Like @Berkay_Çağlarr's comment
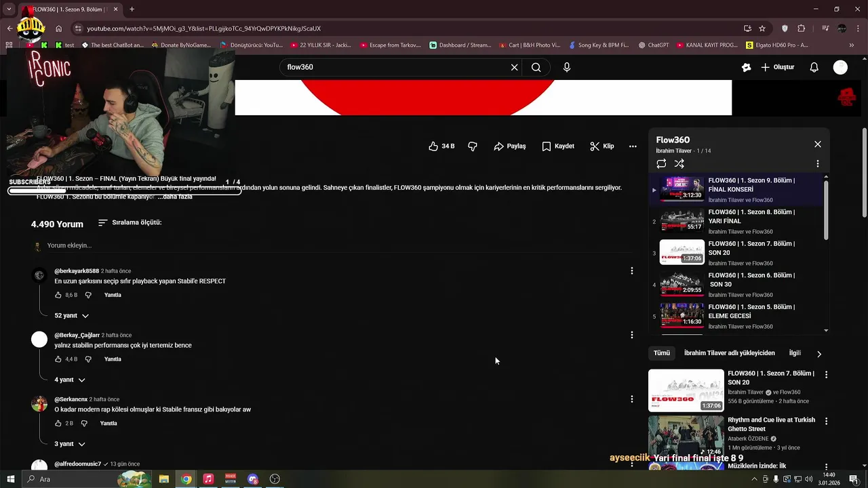This screenshot has height=488, width=868. [59, 359]
